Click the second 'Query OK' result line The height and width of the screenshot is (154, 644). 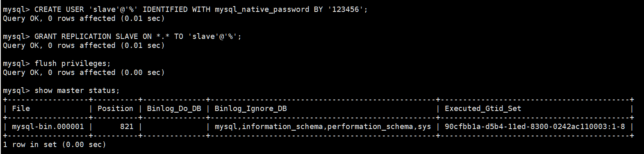[x=84, y=45]
